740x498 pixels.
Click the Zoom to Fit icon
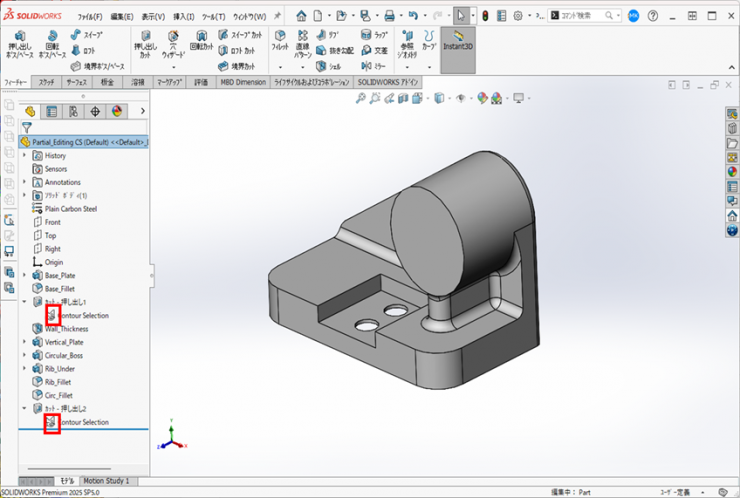coord(361,98)
